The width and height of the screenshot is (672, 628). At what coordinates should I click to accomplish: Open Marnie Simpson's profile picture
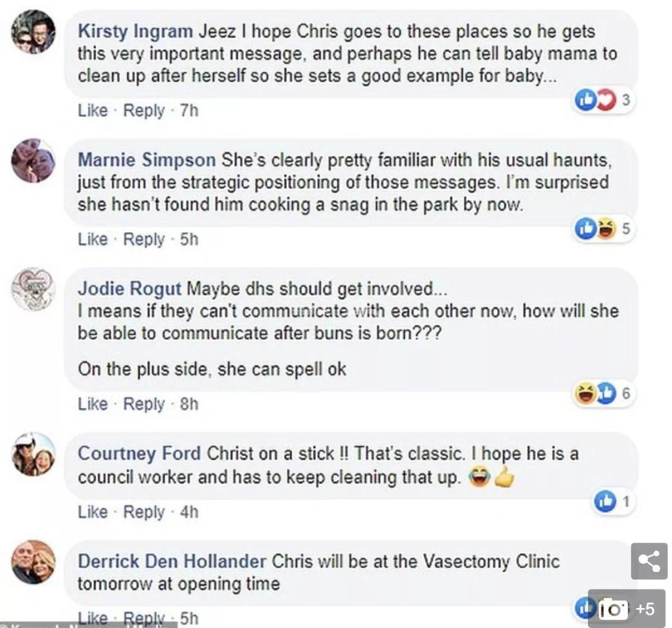[x=34, y=161]
